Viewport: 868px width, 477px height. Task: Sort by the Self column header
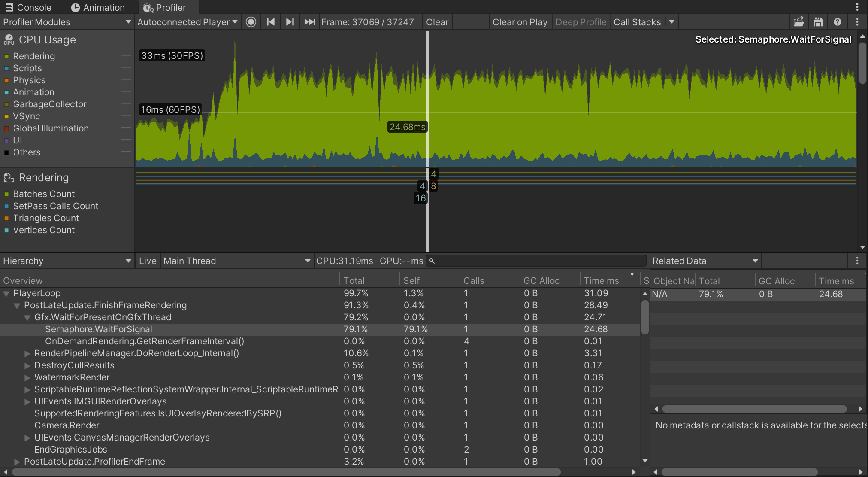[429, 280]
